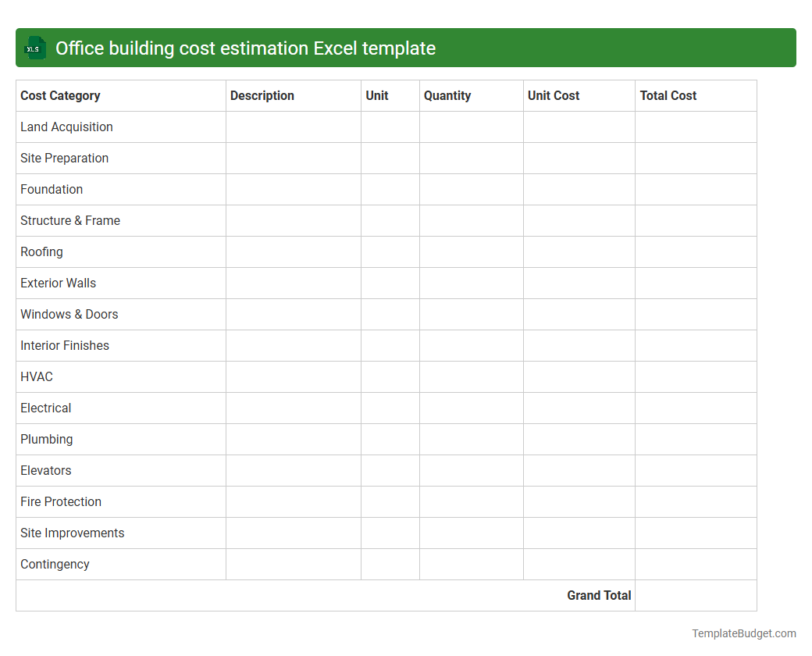Click the green XLS file icon
Image resolution: width=812 pixels, height=656 pixels.
tap(34, 48)
